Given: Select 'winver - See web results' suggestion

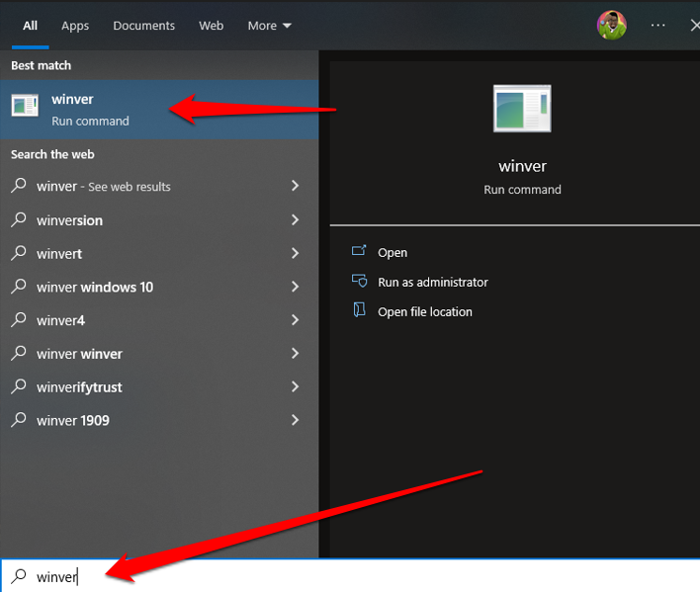Looking at the screenshot, I should click(x=159, y=186).
